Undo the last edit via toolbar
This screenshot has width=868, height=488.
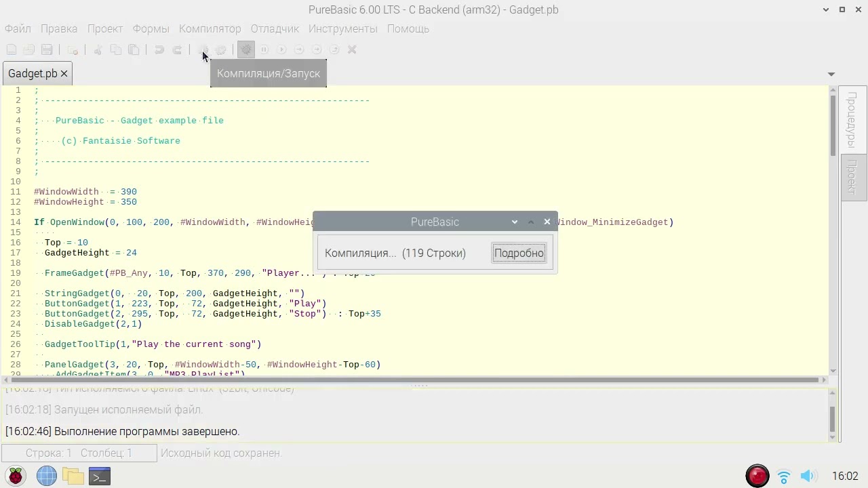[x=159, y=49]
